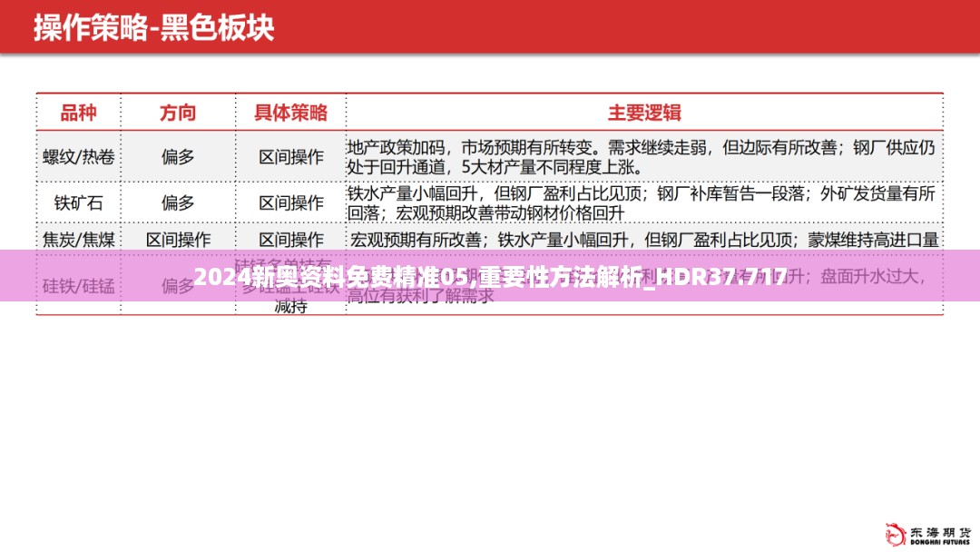This screenshot has width=980, height=552.
Task: Select the 方向 column header
Action: [x=178, y=113]
